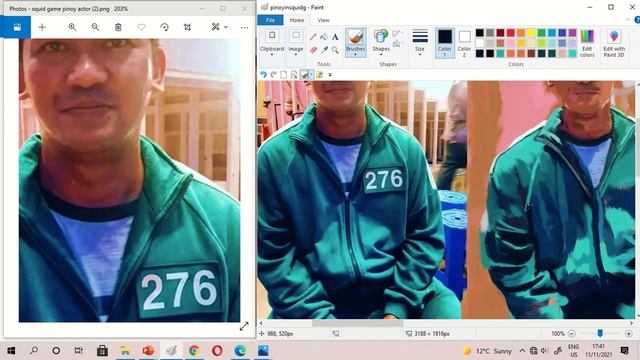
Task: Add photo to favorites with heart icon
Action: [141, 27]
